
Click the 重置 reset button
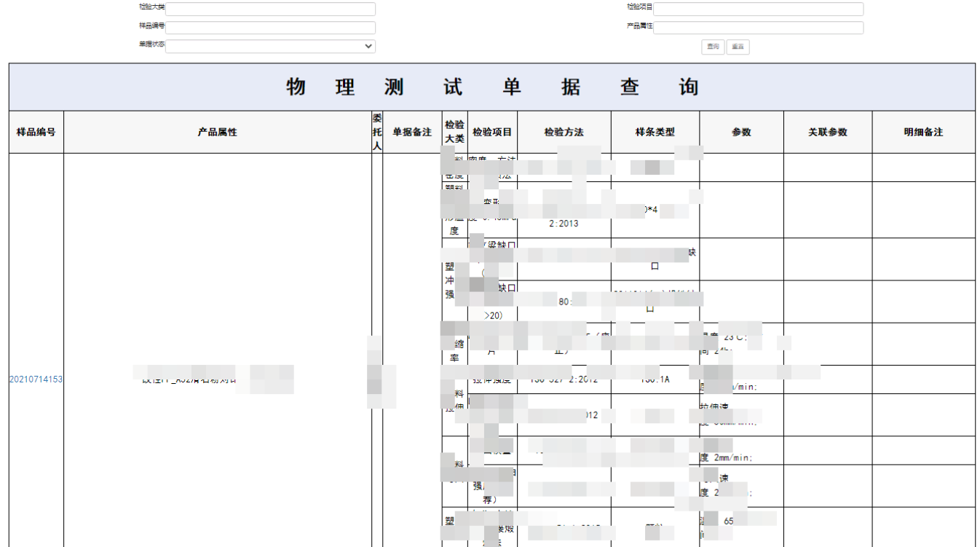click(738, 47)
